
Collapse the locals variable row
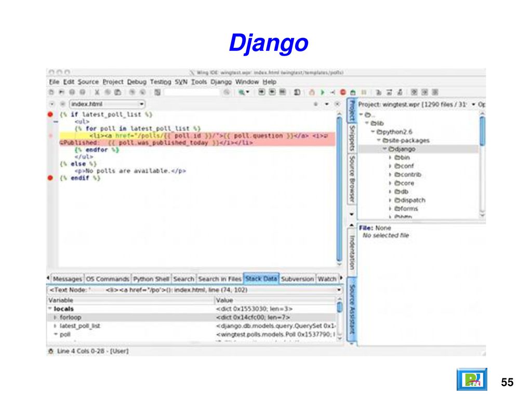coord(50,309)
